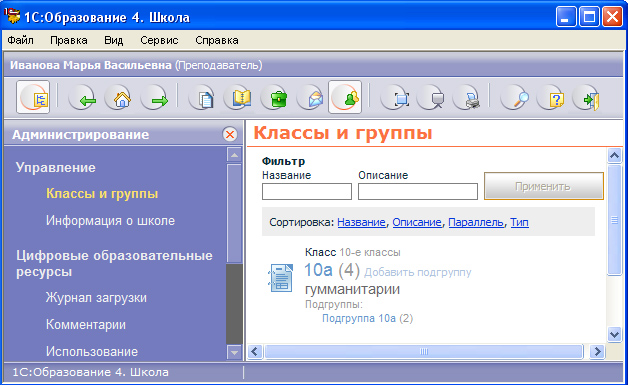Open search with the magnifier icon
The height and width of the screenshot is (385, 628).
click(515, 97)
